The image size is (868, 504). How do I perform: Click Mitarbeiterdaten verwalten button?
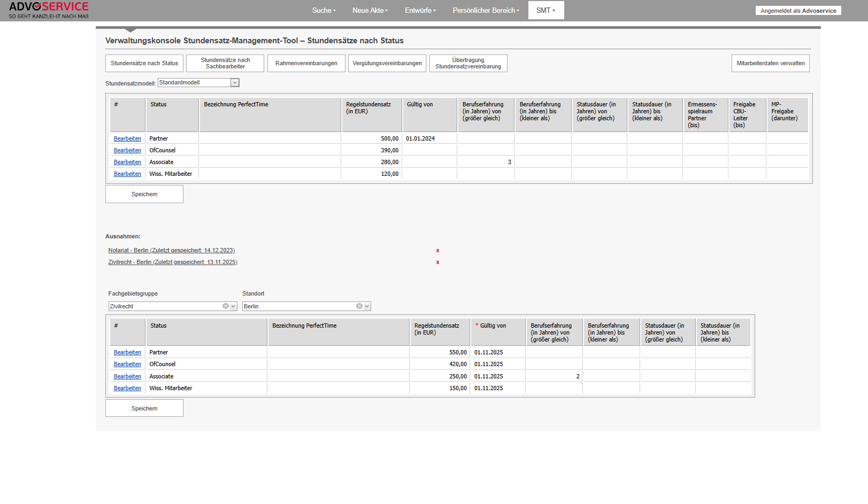[x=770, y=64]
